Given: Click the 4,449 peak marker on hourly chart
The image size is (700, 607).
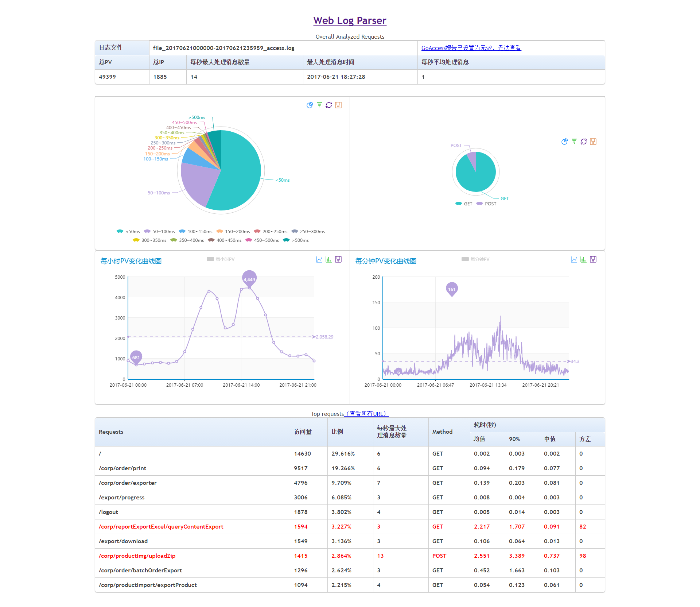Looking at the screenshot, I should [x=249, y=279].
